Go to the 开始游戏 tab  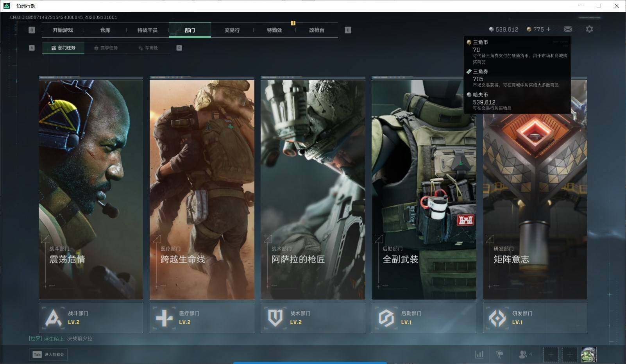(63, 30)
